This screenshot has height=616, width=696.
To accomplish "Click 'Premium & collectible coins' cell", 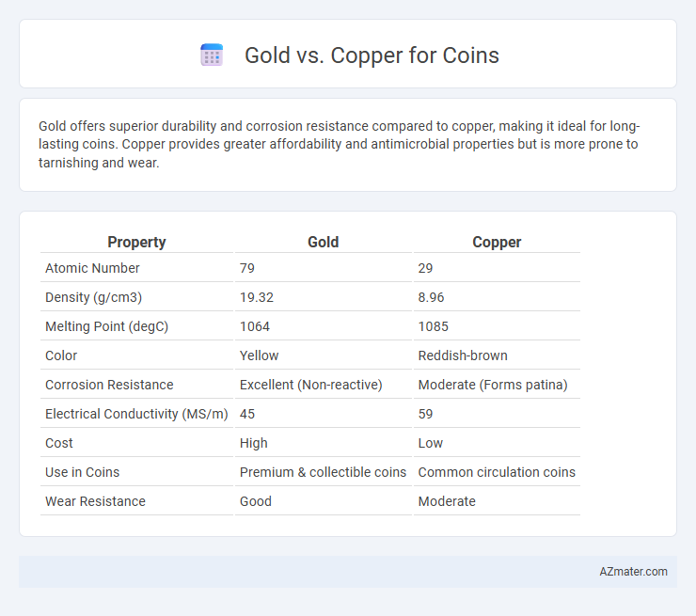I will pos(323,472).
